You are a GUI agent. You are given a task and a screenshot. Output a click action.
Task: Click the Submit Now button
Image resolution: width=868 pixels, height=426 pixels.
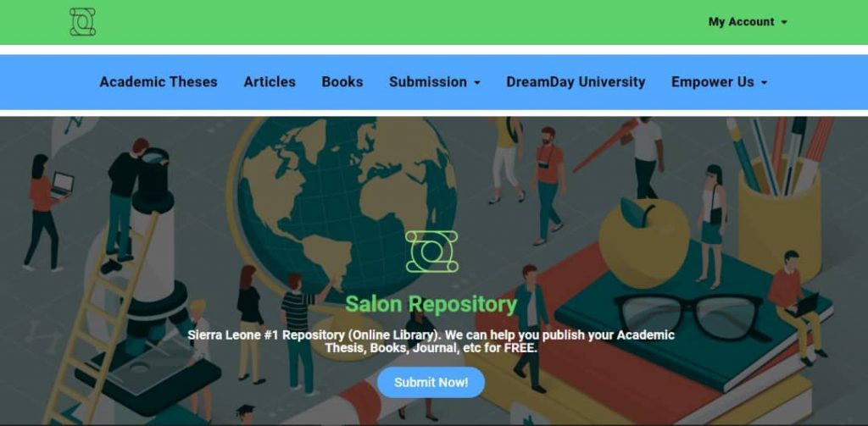431,382
